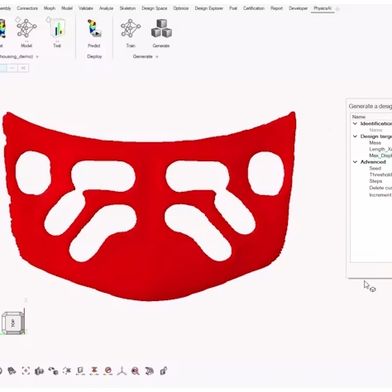Collapse the Design targets section chevron
Screen dimensions: 392x392
[x=355, y=136]
